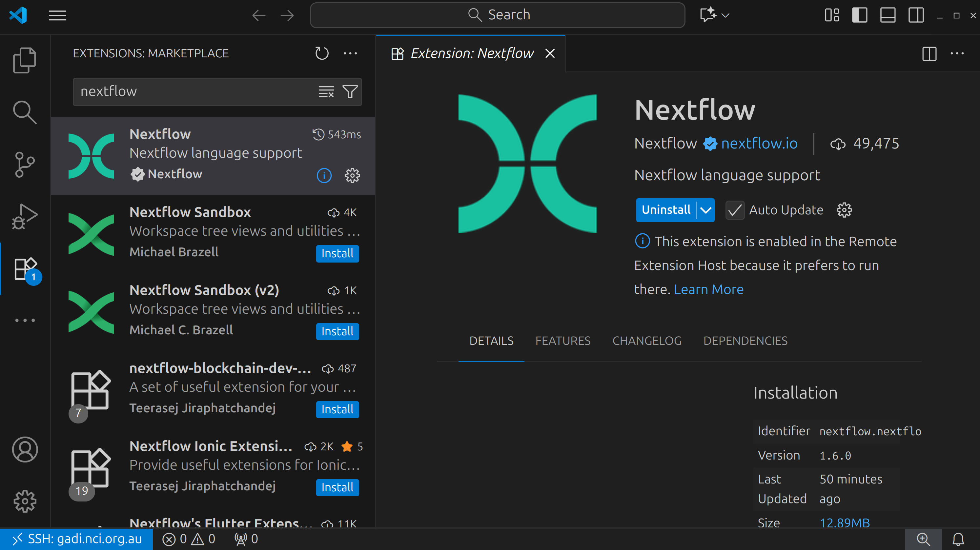Click the refresh extensions icon
The image size is (980, 550).
pos(321,53)
